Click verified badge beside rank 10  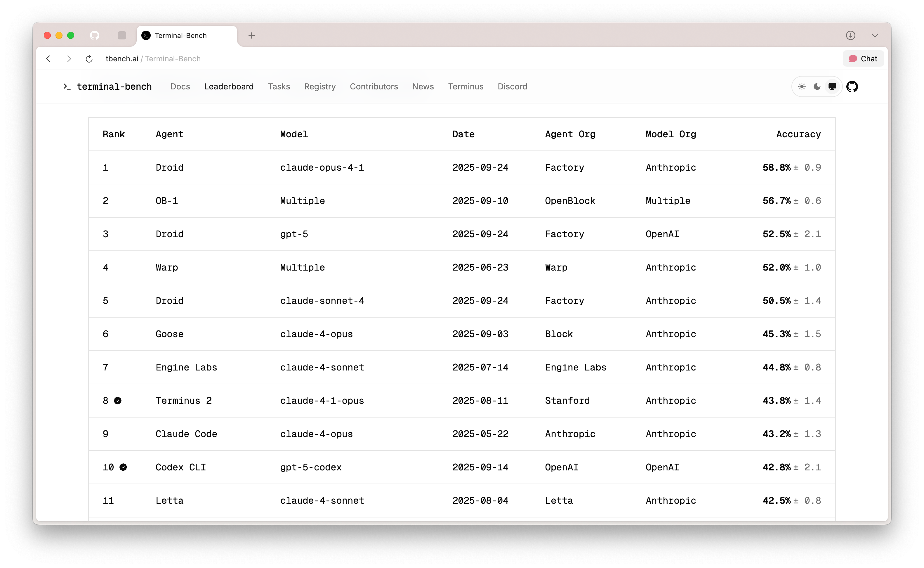click(123, 467)
